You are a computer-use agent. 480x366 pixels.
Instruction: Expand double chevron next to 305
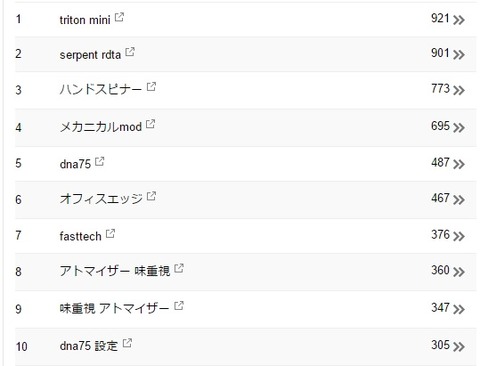[459, 347]
